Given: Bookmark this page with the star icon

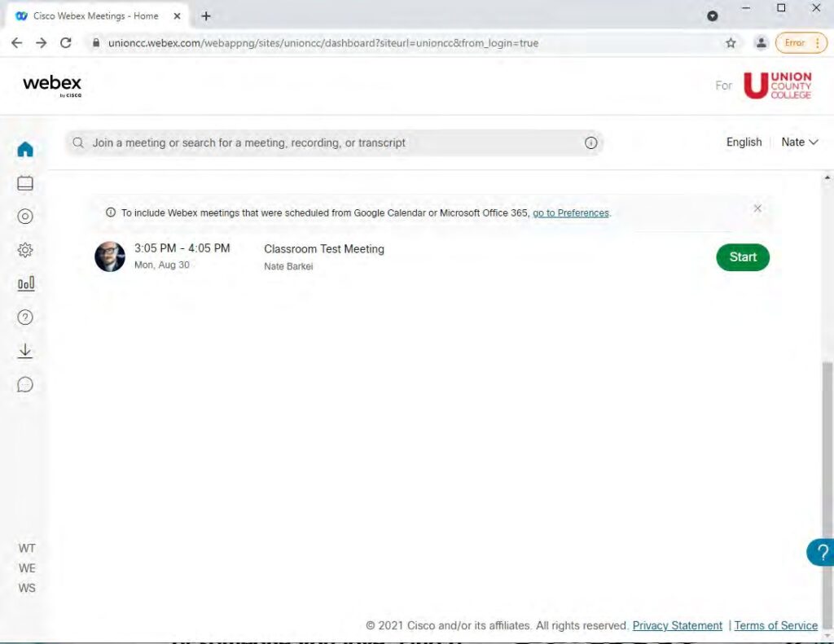Looking at the screenshot, I should point(731,43).
